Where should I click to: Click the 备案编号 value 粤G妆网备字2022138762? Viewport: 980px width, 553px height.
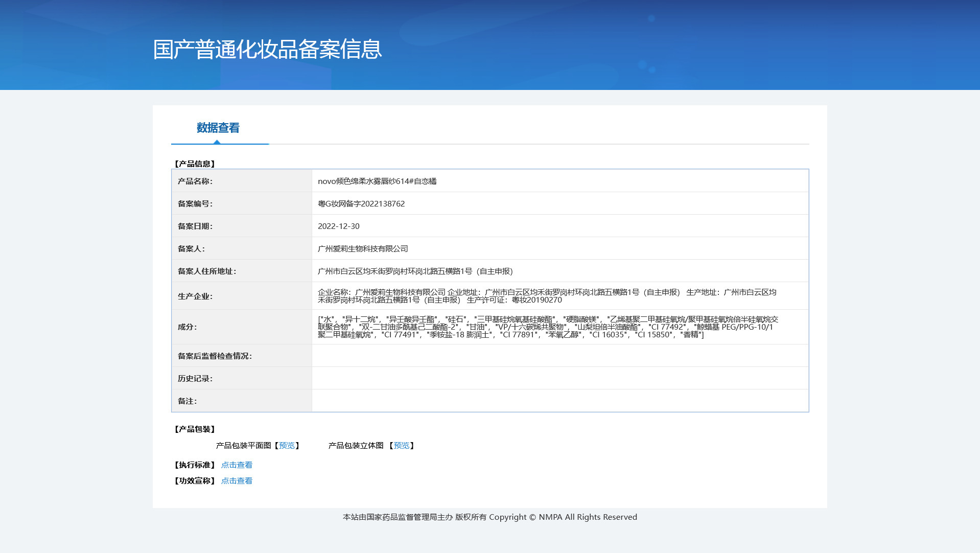pos(361,204)
